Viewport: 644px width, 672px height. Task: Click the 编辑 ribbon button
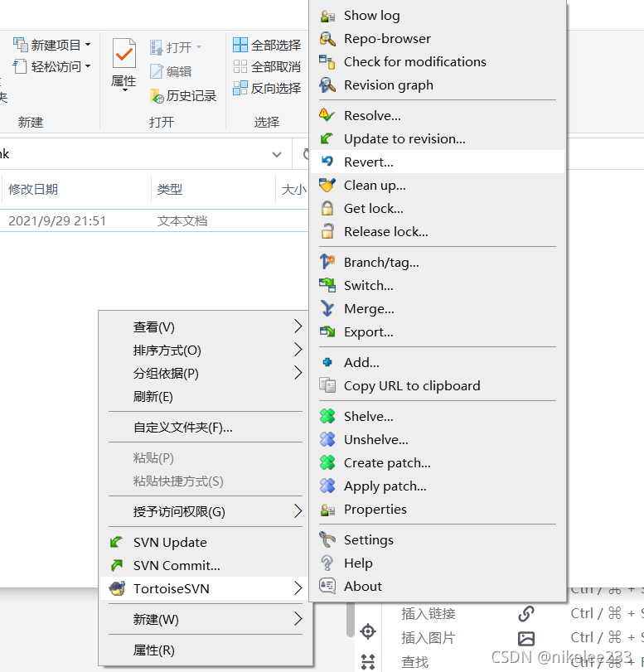click(x=171, y=71)
